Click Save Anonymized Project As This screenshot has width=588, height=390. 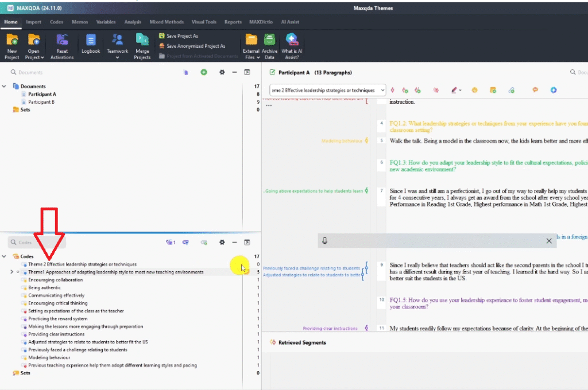pyautogui.click(x=195, y=46)
